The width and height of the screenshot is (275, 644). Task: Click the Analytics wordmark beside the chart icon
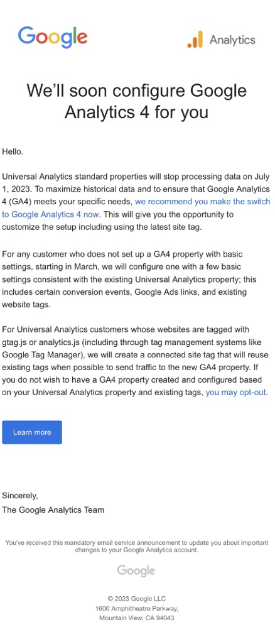tap(232, 40)
